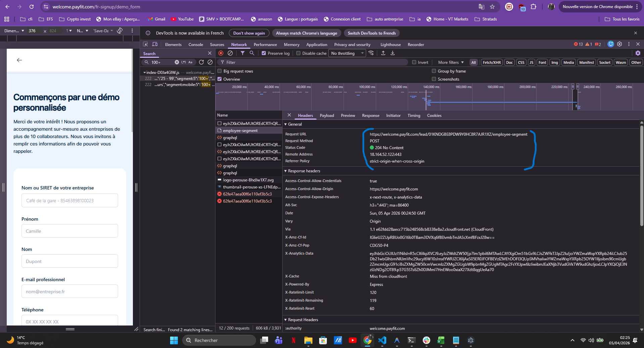This screenshot has height=348, width=644.
Task: Open the Console panel tab
Action: point(196,45)
